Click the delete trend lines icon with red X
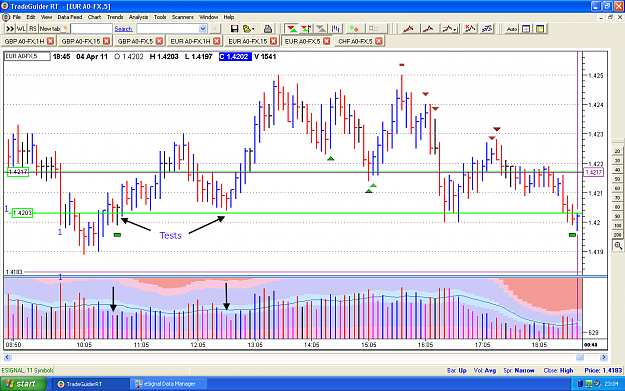This screenshot has height=391, width=625. pyautogui.click(x=470, y=29)
